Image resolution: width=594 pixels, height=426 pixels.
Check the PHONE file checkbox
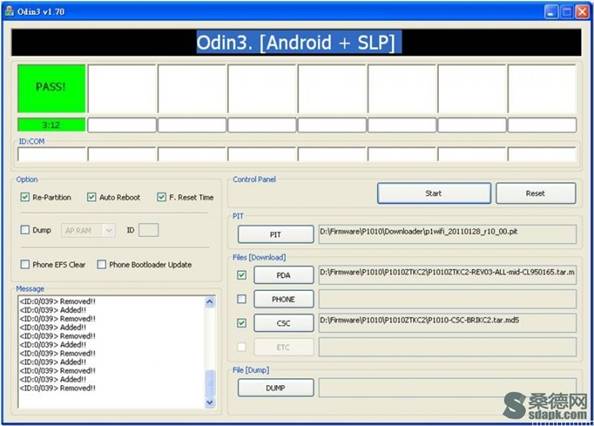point(241,299)
